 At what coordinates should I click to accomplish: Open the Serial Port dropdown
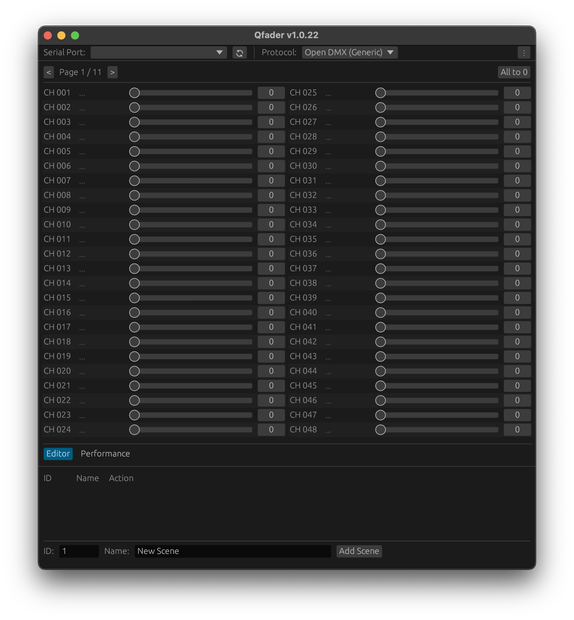[x=159, y=53]
